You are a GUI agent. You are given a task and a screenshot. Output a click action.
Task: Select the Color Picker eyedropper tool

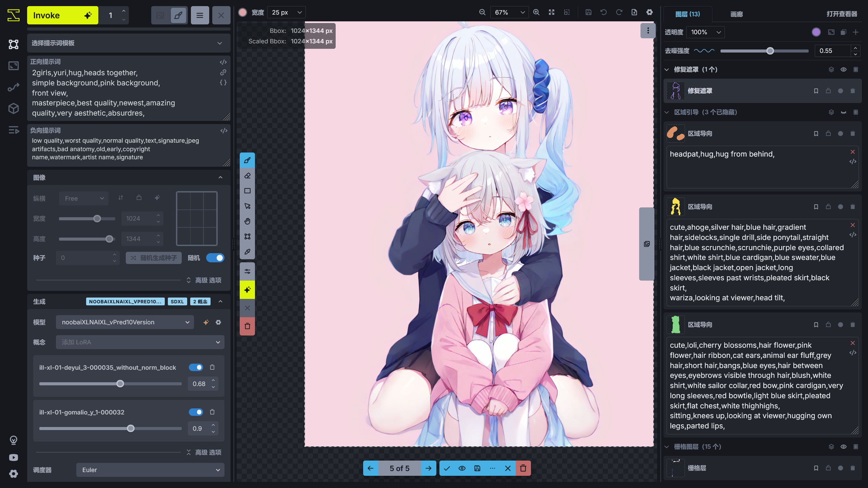pos(247,251)
